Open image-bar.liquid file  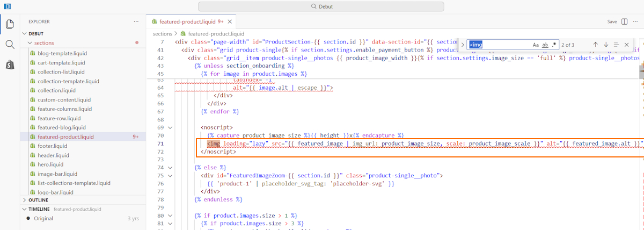(x=57, y=174)
